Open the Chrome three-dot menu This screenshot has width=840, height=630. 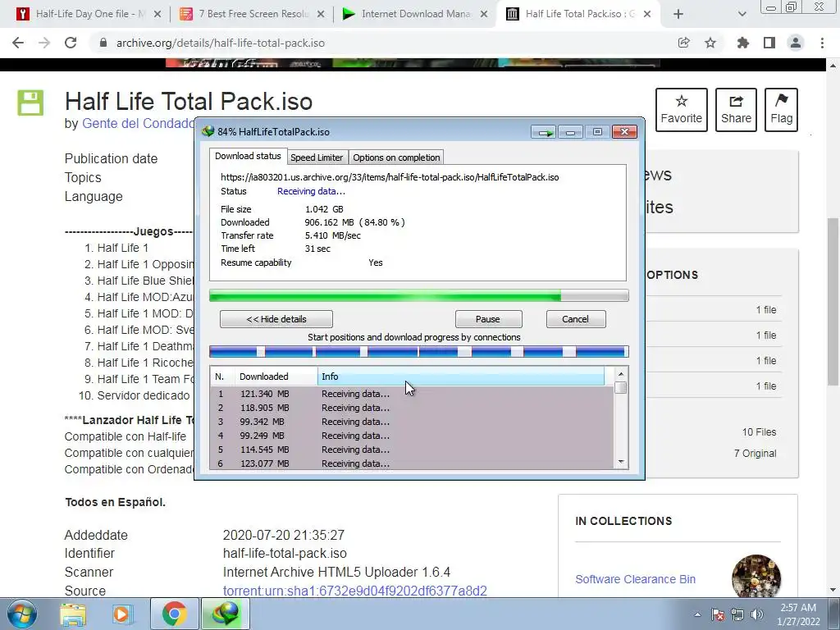pyautogui.click(x=822, y=43)
